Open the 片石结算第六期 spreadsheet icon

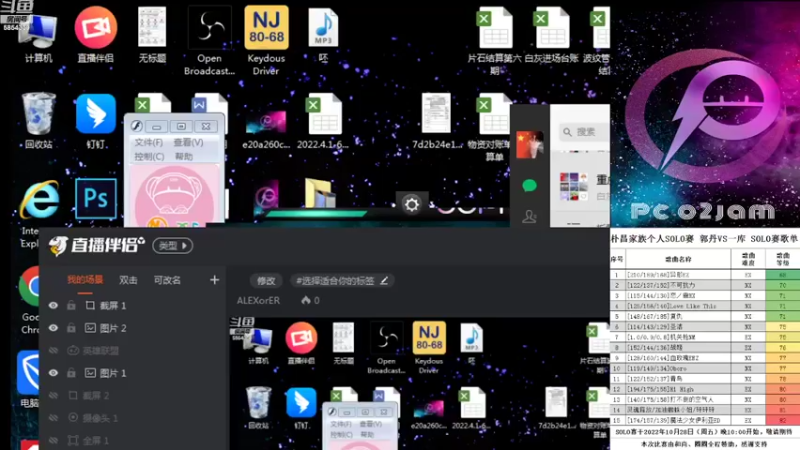point(494,42)
